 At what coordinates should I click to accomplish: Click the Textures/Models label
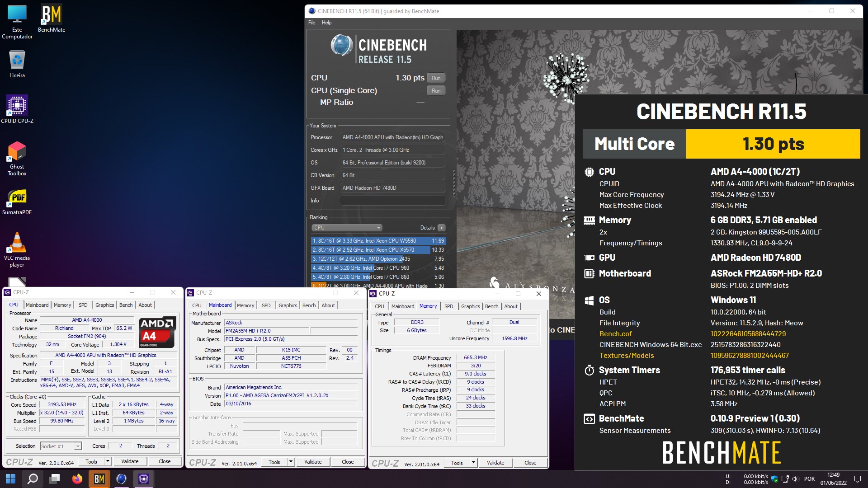click(x=627, y=356)
